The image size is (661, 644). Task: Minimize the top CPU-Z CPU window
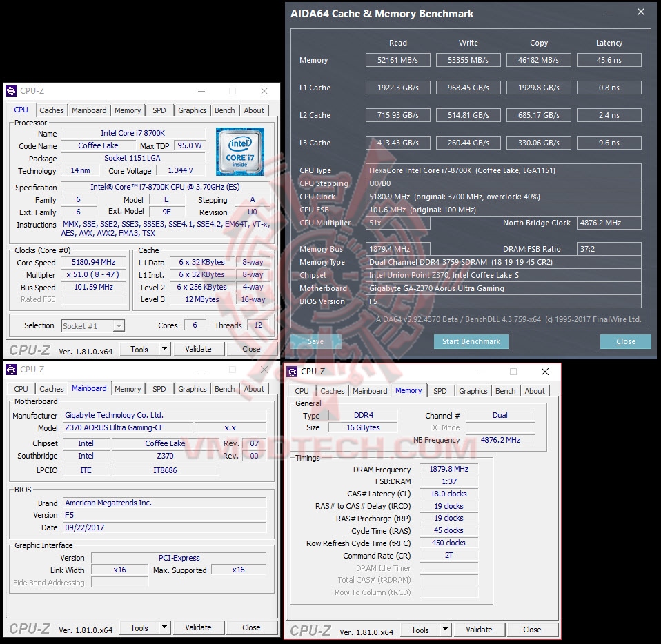pos(201,91)
